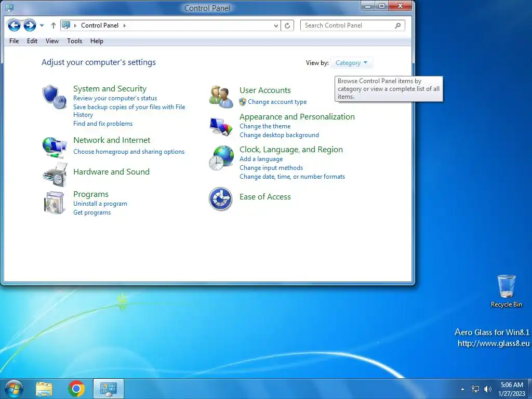
Task: Click Add a language
Action: (261, 159)
